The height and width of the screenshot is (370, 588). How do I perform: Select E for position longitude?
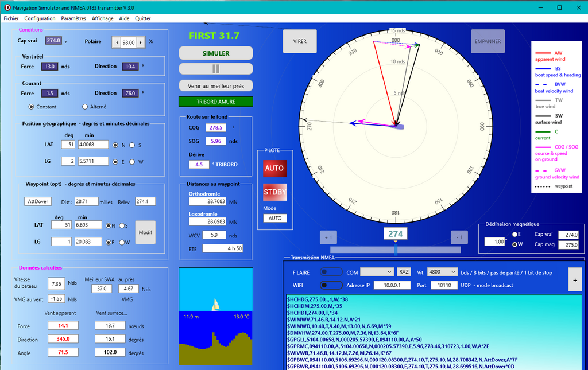point(115,162)
